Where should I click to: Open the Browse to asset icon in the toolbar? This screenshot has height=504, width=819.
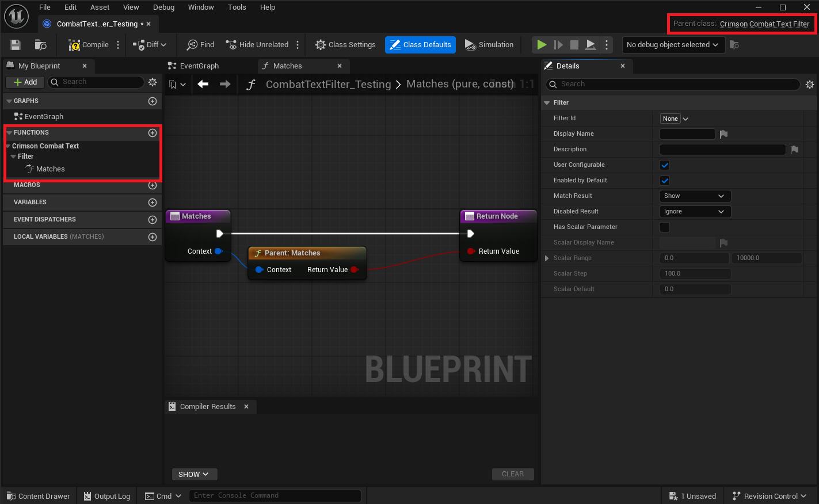tap(40, 45)
